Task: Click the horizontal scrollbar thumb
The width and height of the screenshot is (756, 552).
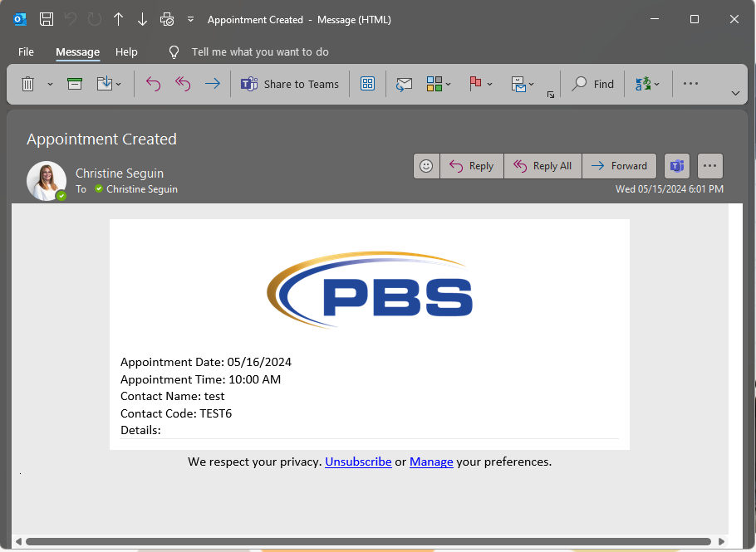Action: (368, 541)
